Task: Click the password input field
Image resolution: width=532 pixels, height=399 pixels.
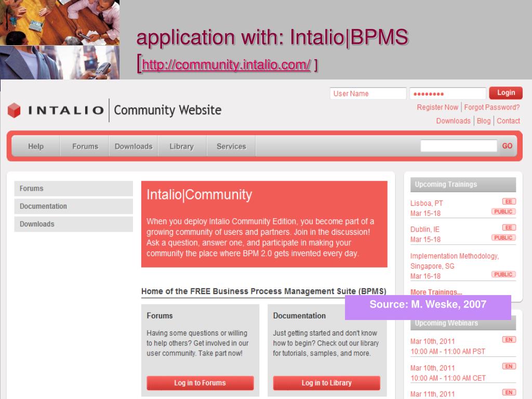Action: click(x=447, y=94)
